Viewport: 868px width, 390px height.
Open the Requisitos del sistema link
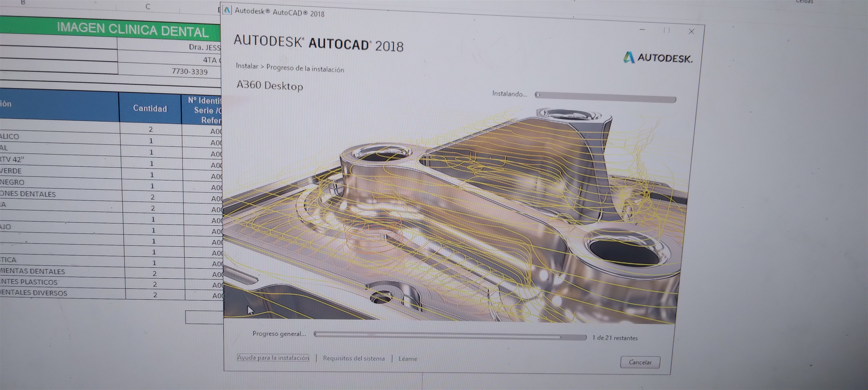[x=354, y=358]
